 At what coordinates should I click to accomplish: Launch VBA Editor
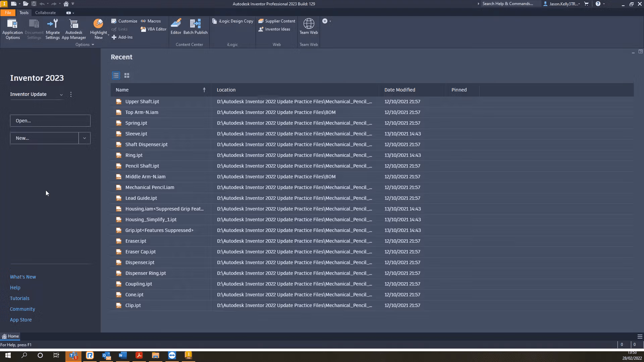click(153, 29)
